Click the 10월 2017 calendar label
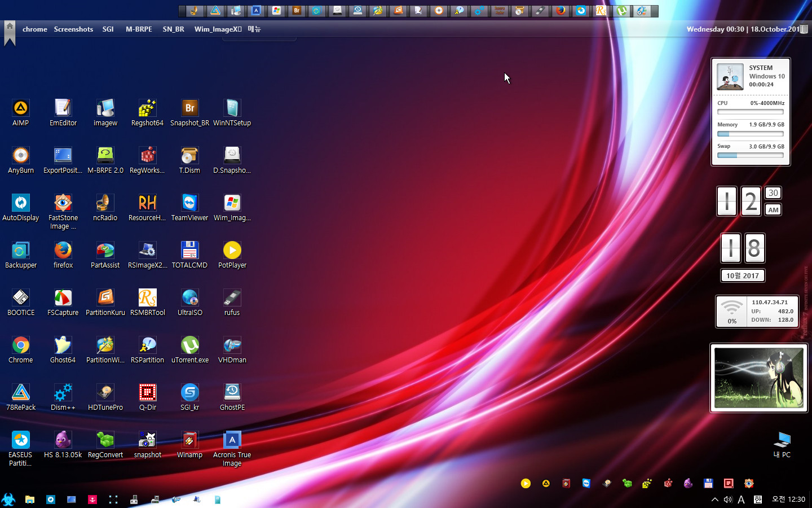812x508 pixels. 743,275
